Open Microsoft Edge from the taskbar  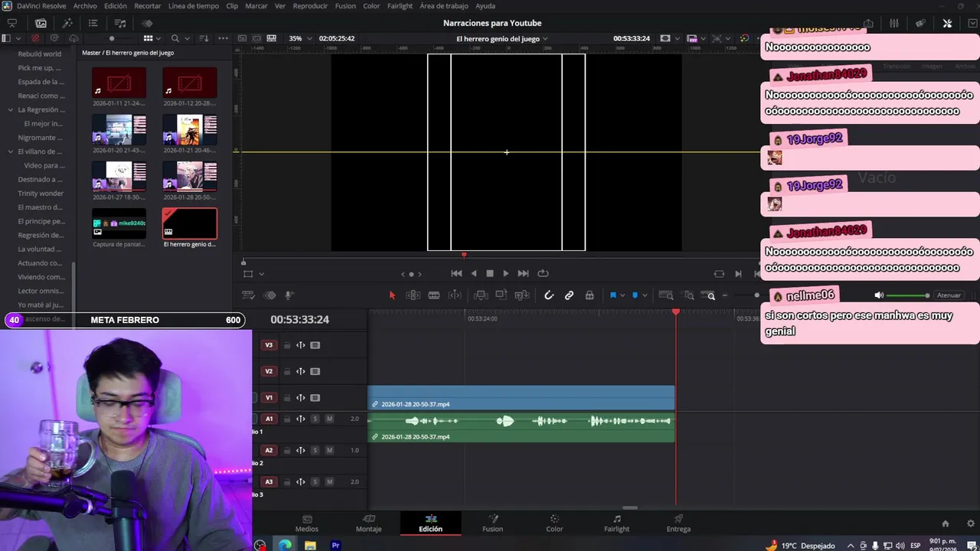coord(285,545)
